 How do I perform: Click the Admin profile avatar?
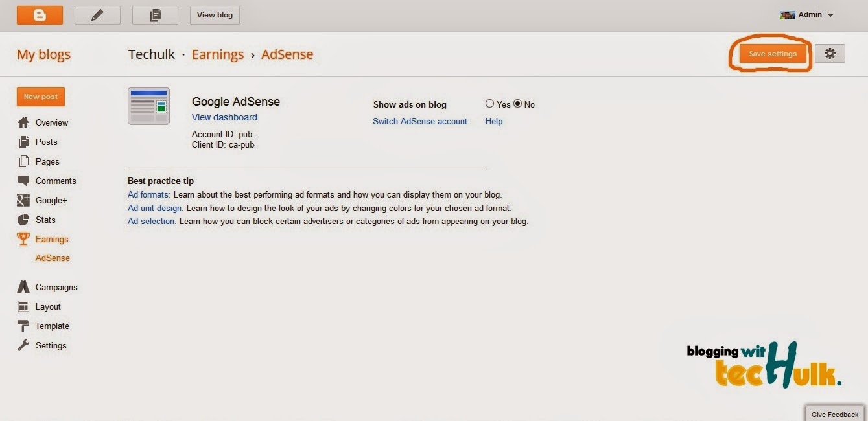pyautogui.click(x=788, y=15)
